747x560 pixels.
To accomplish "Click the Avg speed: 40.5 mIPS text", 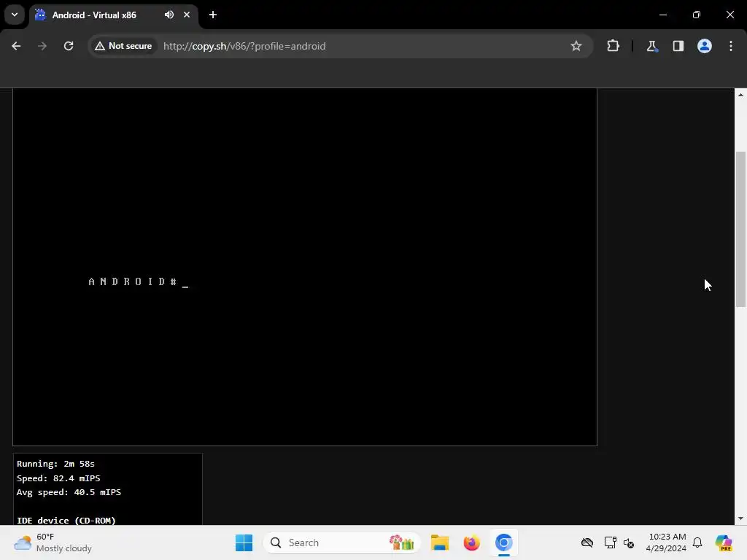I will 69,492.
